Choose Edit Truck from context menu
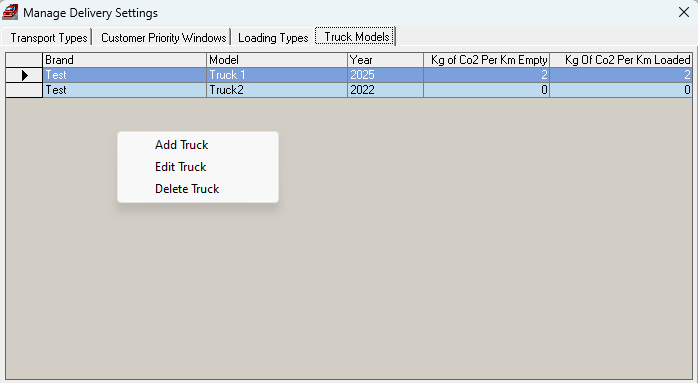698x383 pixels. (181, 167)
